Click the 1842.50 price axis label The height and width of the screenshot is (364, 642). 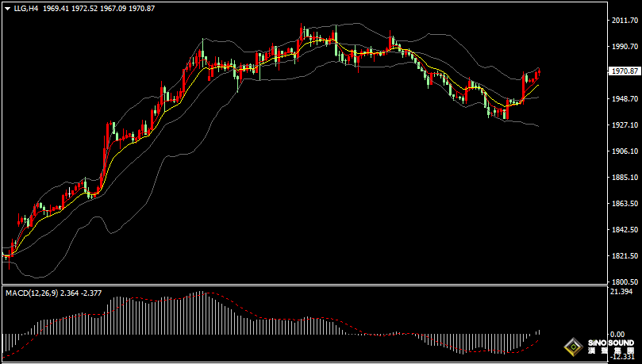[625, 230]
